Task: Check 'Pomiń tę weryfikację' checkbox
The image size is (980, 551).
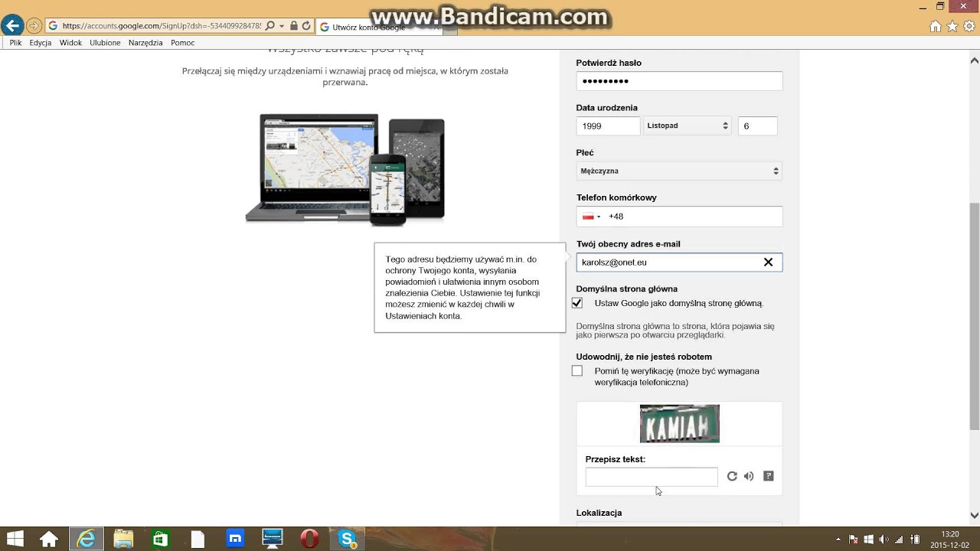Action: click(577, 371)
